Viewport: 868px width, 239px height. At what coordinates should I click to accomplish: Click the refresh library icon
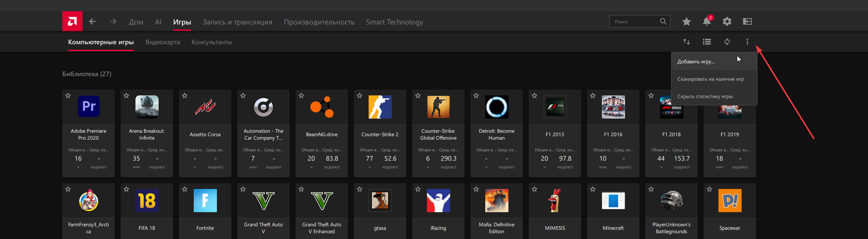[727, 42]
